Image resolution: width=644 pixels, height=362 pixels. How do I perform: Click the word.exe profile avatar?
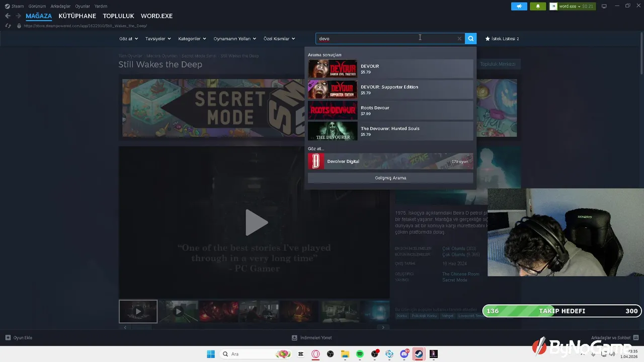(x=554, y=7)
